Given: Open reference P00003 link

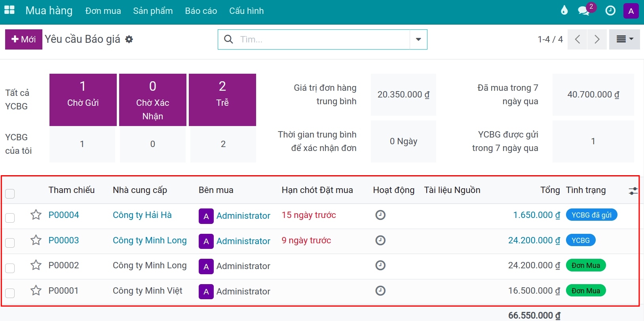Looking at the screenshot, I should pos(64,240).
